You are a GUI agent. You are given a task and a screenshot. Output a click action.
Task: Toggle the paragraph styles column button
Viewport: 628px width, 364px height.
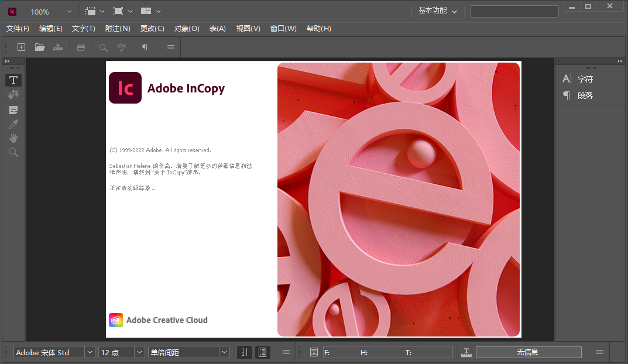tap(262, 352)
